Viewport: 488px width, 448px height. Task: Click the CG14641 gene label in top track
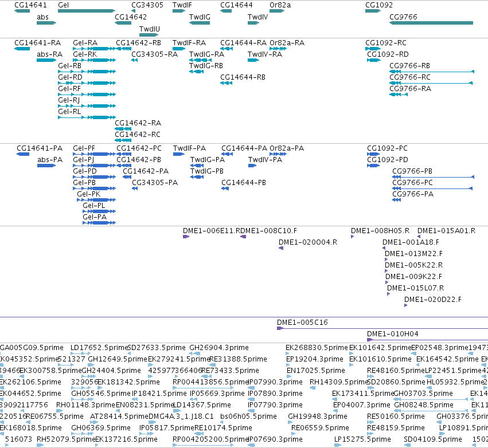[30, 5]
